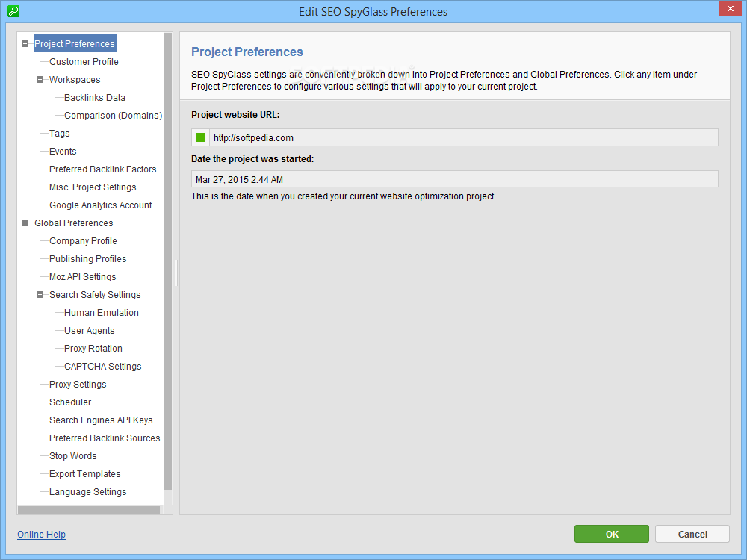Confirm preferences with the OK button

(612, 535)
